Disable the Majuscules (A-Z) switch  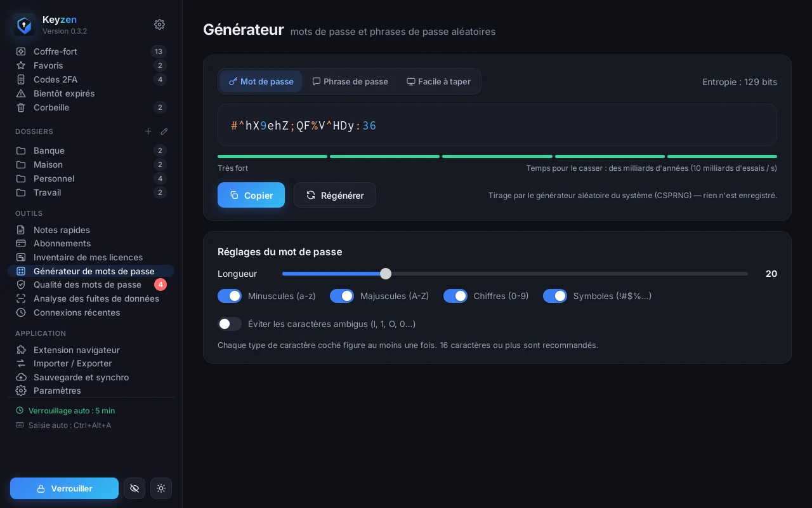[x=342, y=296]
